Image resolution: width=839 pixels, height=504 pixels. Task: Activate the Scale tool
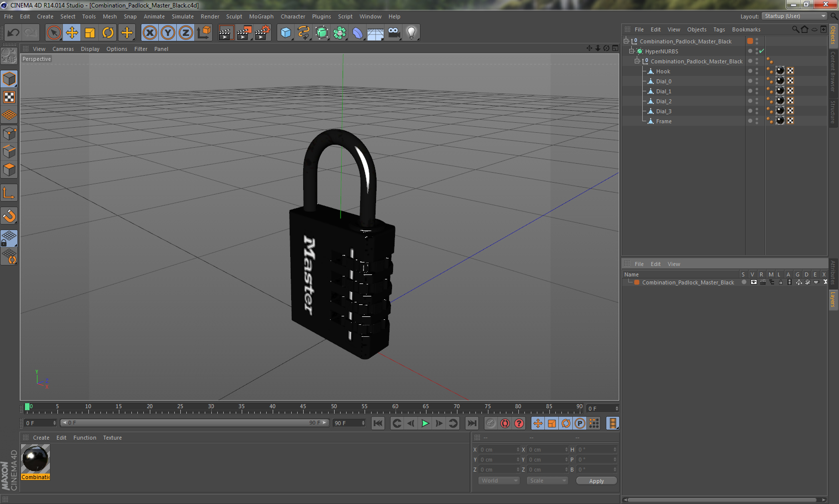tap(90, 33)
